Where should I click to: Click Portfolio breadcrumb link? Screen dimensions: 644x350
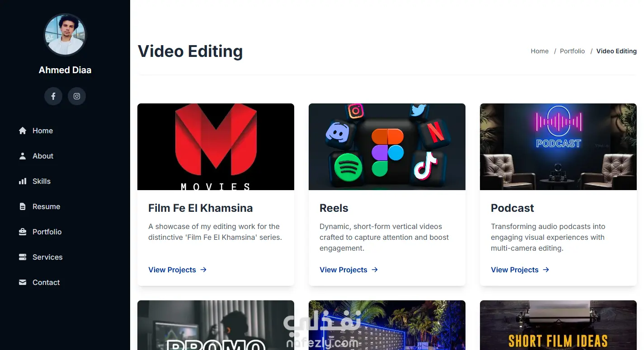tap(572, 51)
